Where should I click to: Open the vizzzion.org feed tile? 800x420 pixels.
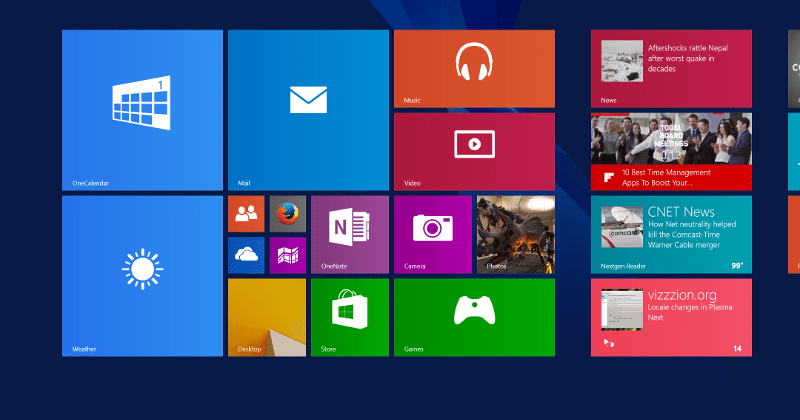[x=671, y=317]
